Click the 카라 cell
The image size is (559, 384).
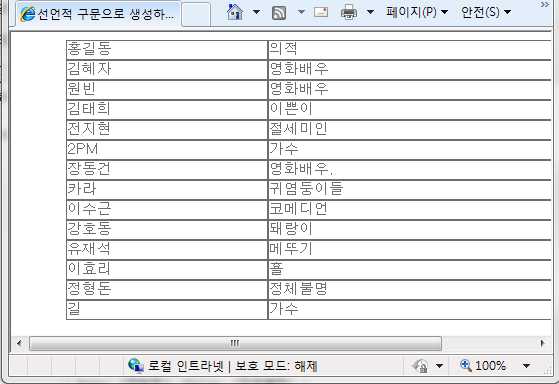(167, 189)
